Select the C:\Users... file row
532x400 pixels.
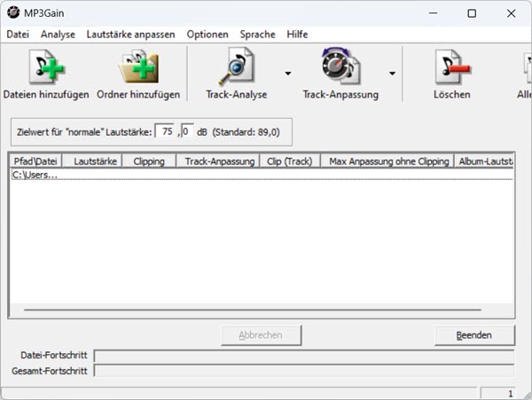262,175
